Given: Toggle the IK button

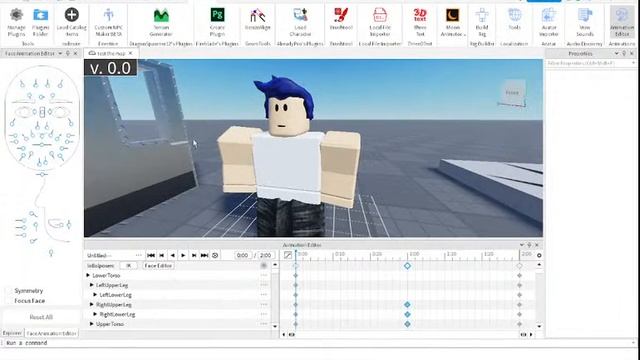Looking at the screenshot, I should (129, 266).
